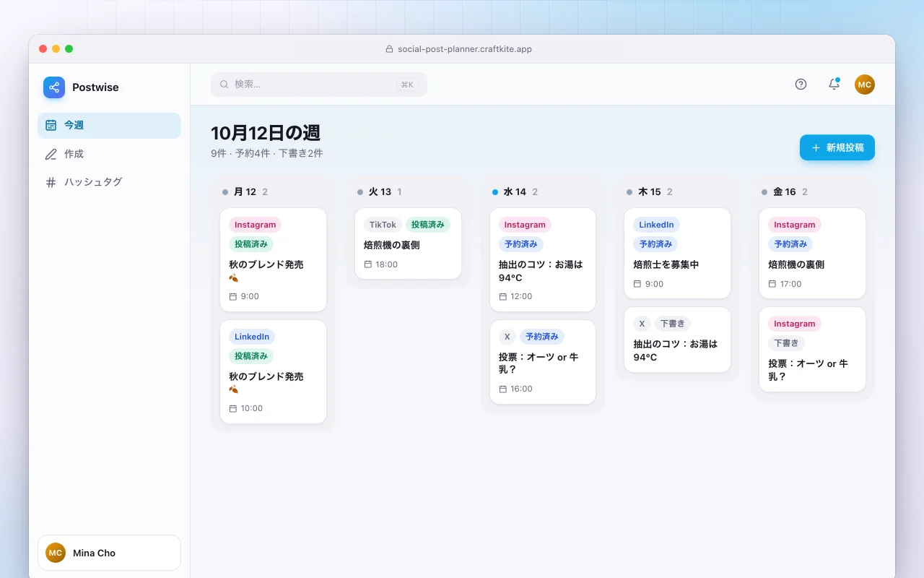This screenshot has height=578, width=924.
Task: Click the 投稿済み badge on the TikTok post
Action: [x=428, y=225]
